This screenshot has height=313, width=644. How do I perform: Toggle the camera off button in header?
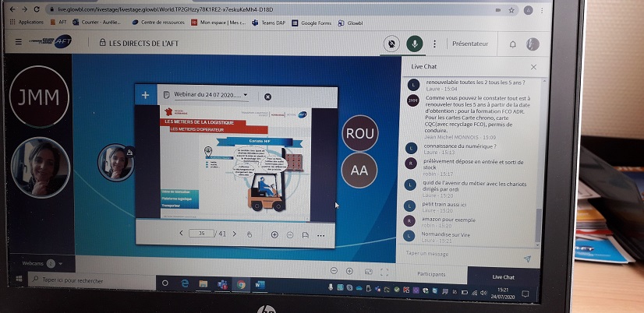391,44
